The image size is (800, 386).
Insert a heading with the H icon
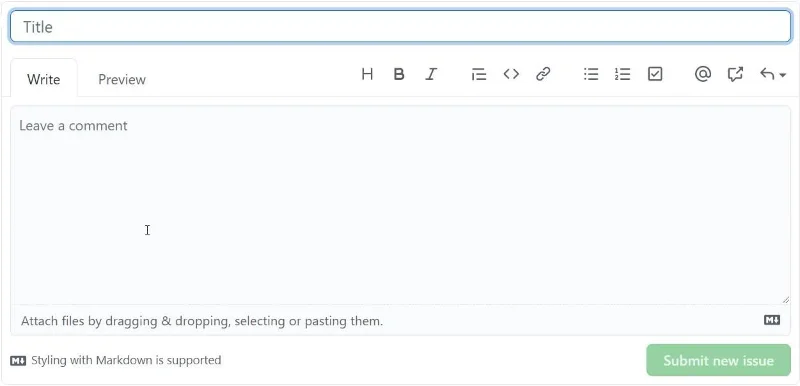[x=367, y=74]
